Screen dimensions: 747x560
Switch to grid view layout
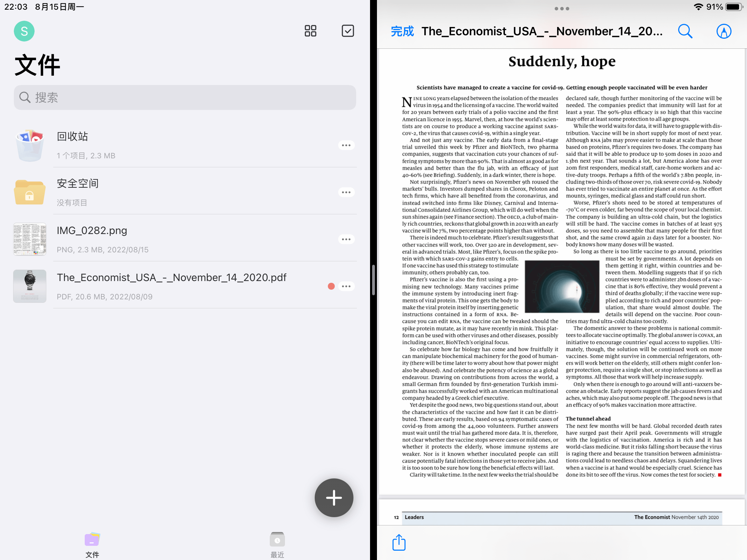click(x=310, y=31)
